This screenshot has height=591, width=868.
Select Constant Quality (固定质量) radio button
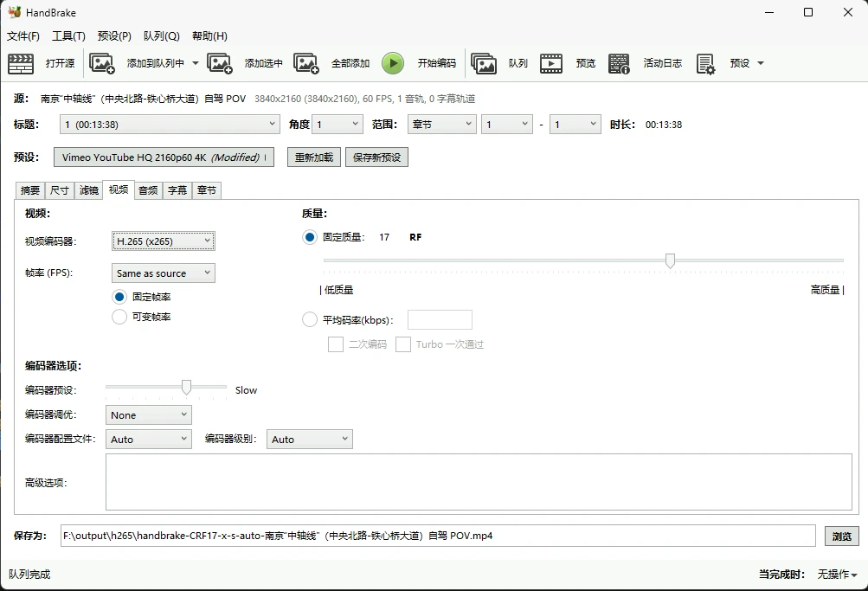[x=310, y=237]
